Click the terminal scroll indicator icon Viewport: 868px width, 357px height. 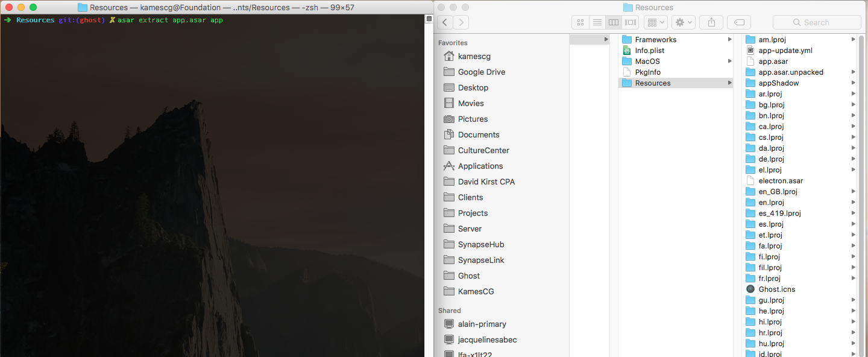(429, 19)
